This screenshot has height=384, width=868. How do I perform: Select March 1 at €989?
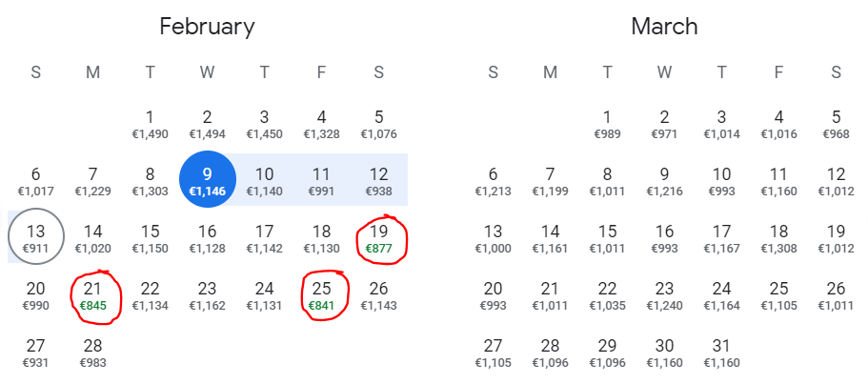click(x=607, y=123)
